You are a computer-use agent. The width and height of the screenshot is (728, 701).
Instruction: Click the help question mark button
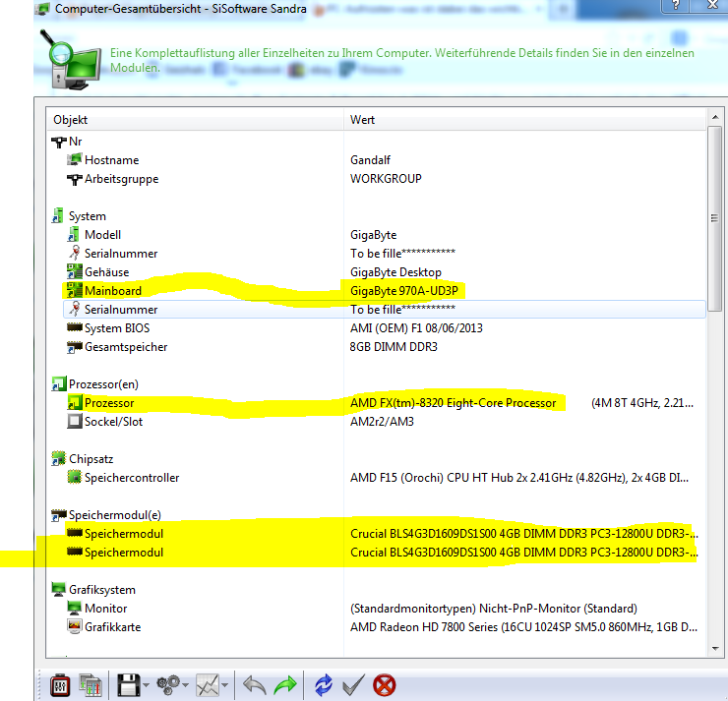[676, 6]
